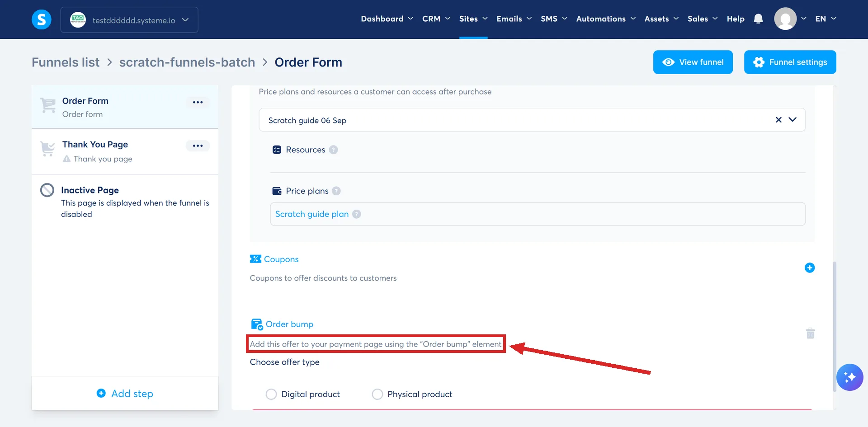Open the CRM menu
The width and height of the screenshot is (868, 427).
click(436, 19)
